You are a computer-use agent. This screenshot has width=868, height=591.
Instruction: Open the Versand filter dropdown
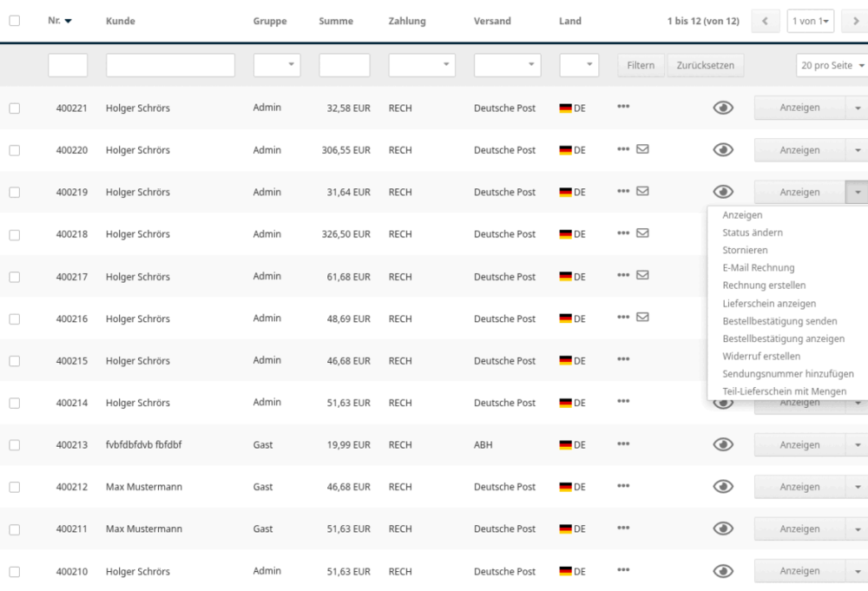click(x=507, y=65)
